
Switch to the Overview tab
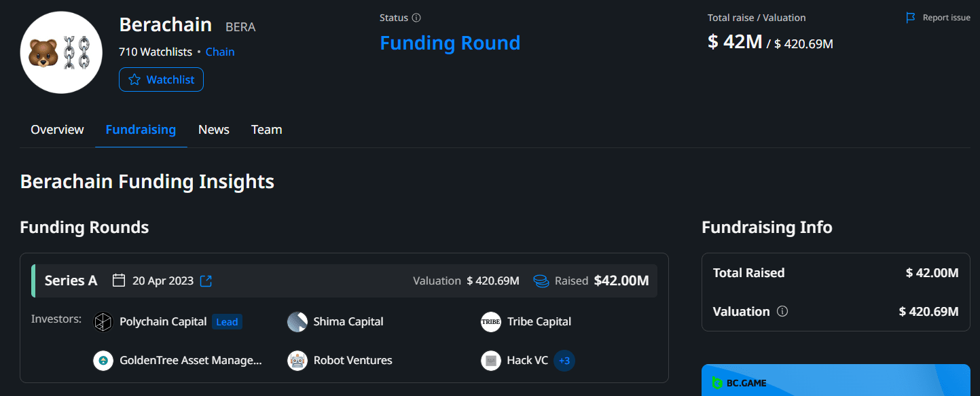pyautogui.click(x=57, y=129)
